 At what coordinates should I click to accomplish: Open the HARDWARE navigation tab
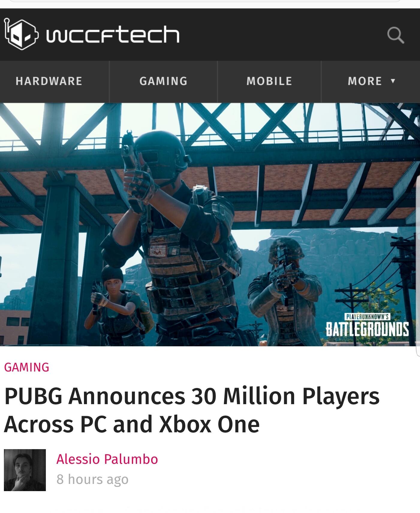(49, 81)
